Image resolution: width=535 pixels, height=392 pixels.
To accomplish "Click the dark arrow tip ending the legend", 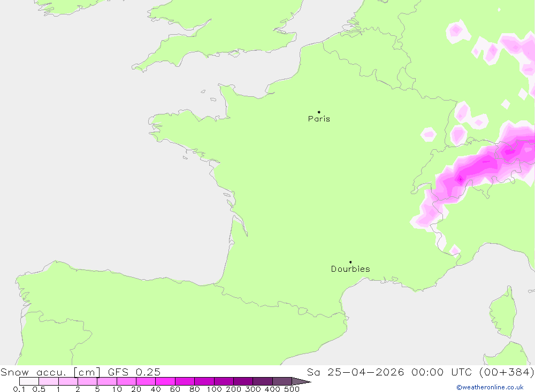I will point(301,381).
